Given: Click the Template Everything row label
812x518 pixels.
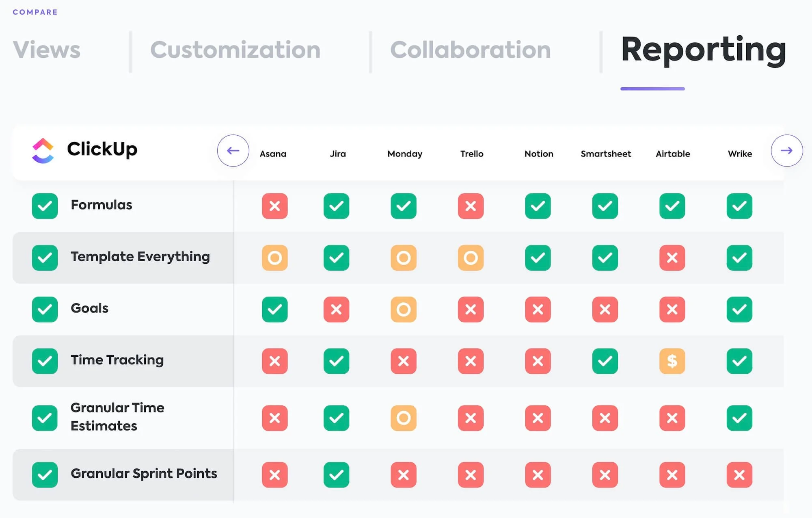Looking at the screenshot, I should (140, 257).
